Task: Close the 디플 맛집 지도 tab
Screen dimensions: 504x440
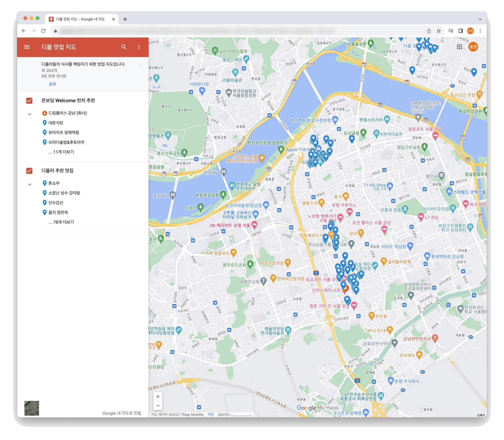Action: [x=113, y=19]
